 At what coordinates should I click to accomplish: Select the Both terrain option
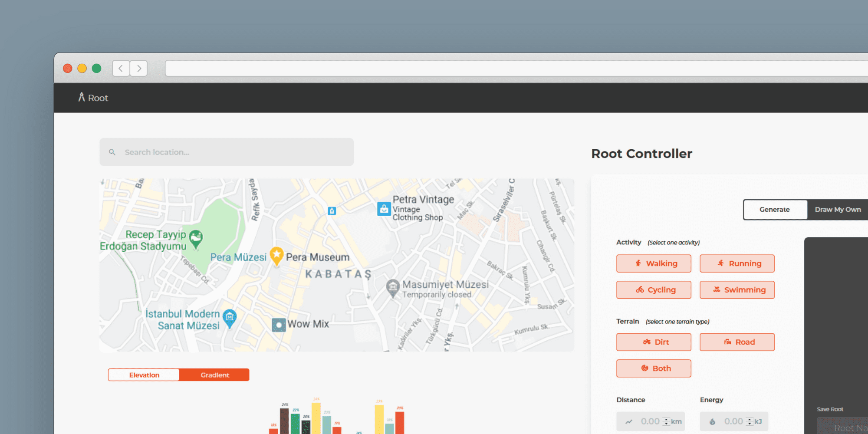654,368
